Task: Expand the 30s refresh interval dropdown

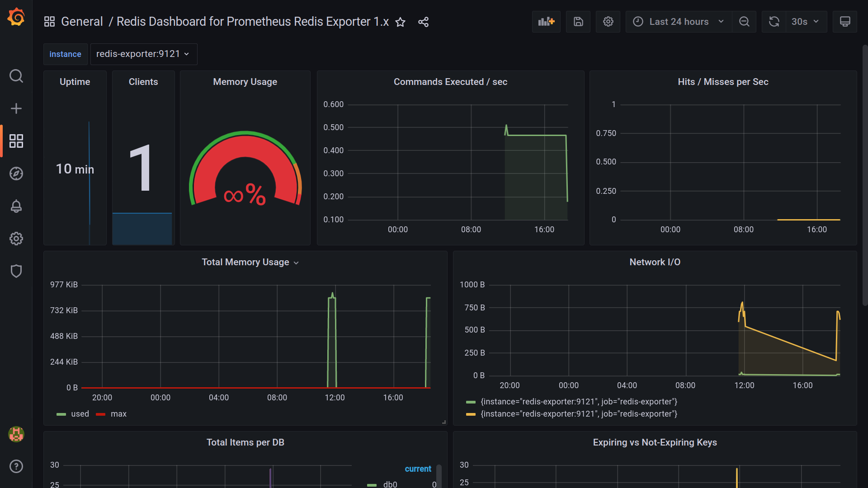Action: (805, 22)
